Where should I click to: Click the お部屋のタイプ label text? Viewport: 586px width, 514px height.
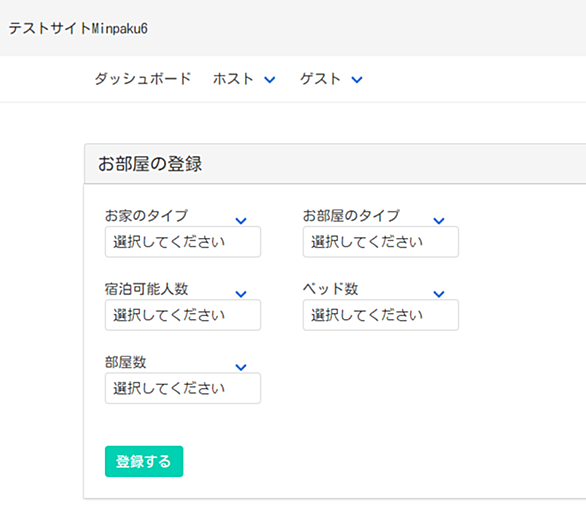click(x=351, y=216)
